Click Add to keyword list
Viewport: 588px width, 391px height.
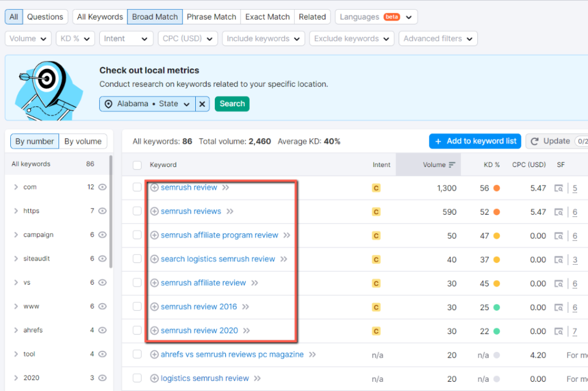click(475, 141)
